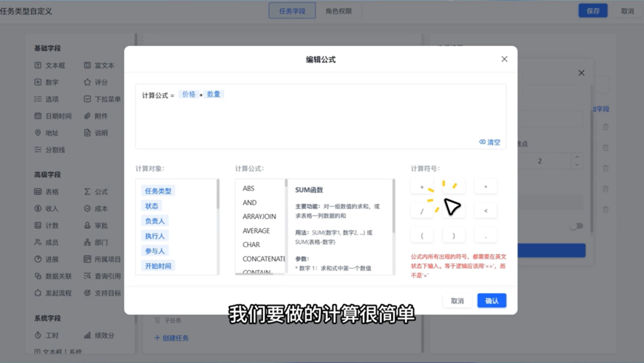Click the 计算对象 list scrollbar
Viewport: 644px width, 363px height.
tap(218, 194)
